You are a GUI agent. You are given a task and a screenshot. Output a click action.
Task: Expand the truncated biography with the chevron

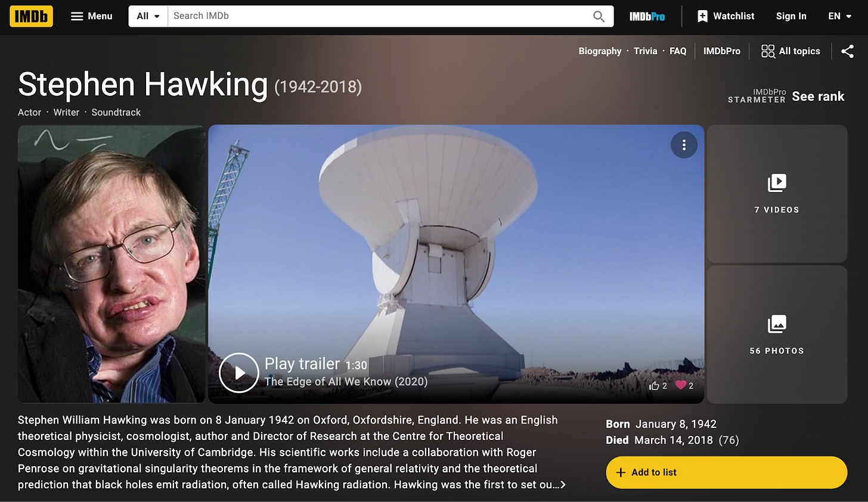tap(562, 485)
